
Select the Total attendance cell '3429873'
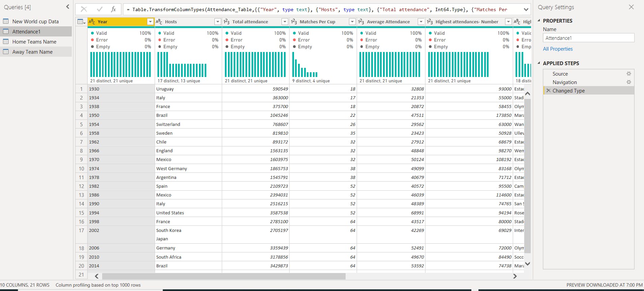click(x=256, y=266)
